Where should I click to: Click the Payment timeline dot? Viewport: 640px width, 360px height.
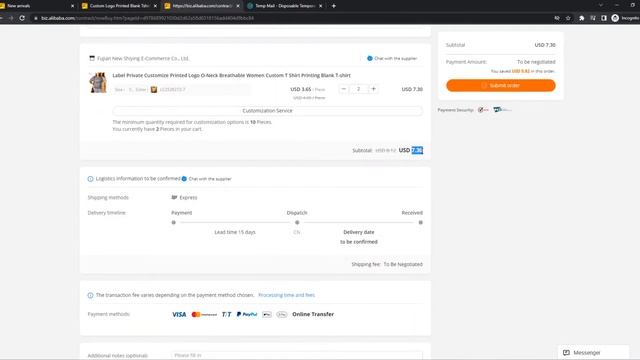click(173, 222)
